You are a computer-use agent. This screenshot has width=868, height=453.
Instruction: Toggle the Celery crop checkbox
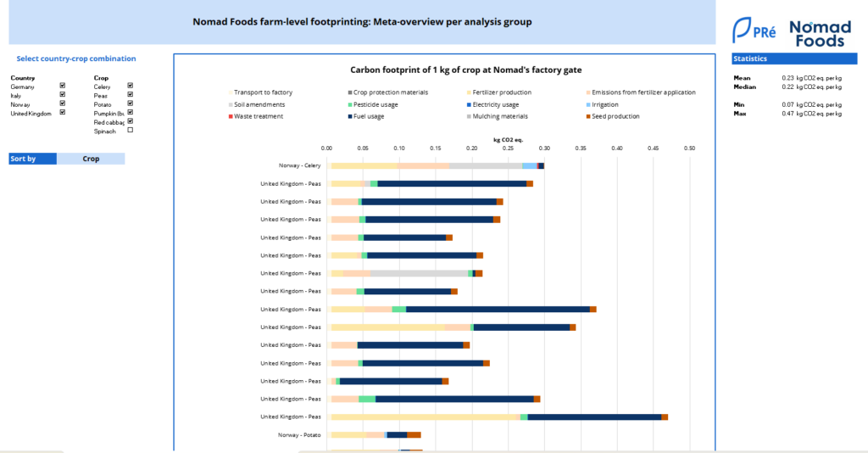(x=131, y=86)
